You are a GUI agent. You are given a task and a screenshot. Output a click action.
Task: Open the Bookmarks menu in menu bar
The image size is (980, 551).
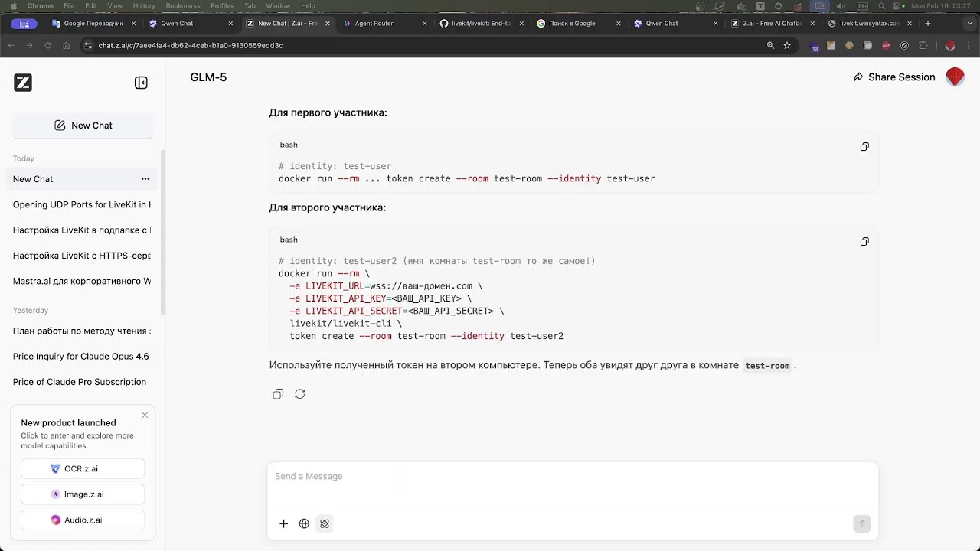[x=182, y=6]
